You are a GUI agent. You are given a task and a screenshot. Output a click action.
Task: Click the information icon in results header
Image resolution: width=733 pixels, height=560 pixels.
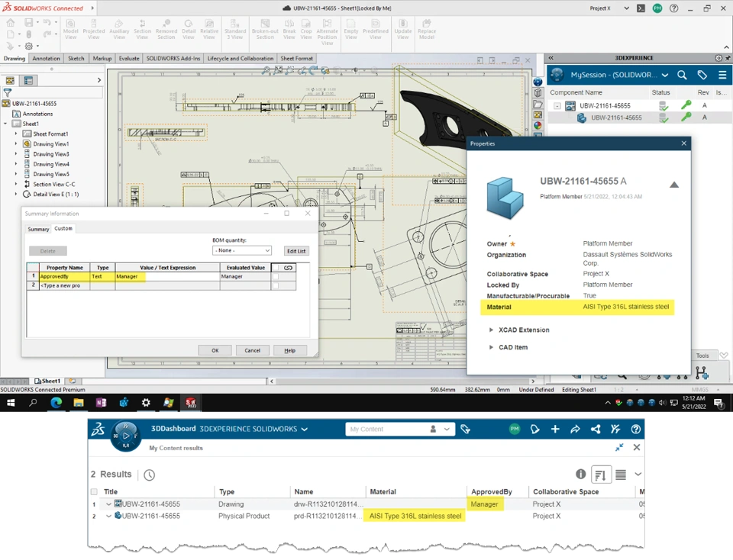(580, 474)
